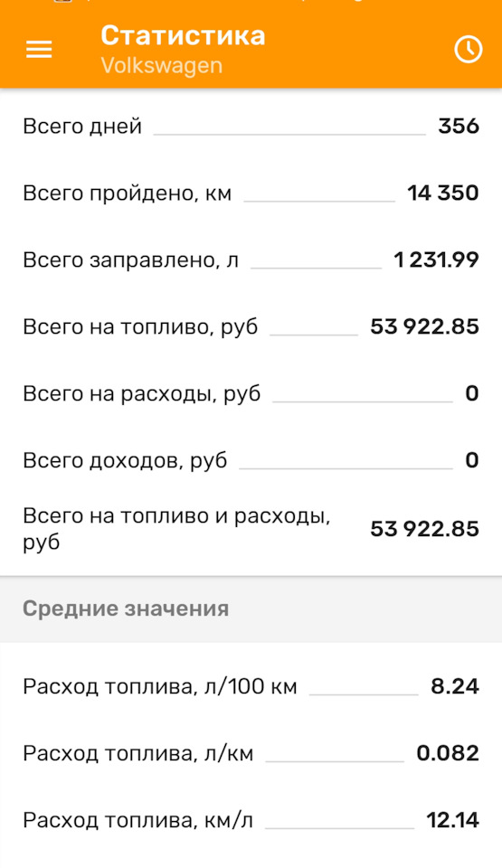This screenshot has height=868, width=502.
Task: Select Расход топлива, л/км row
Action: point(251,754)
